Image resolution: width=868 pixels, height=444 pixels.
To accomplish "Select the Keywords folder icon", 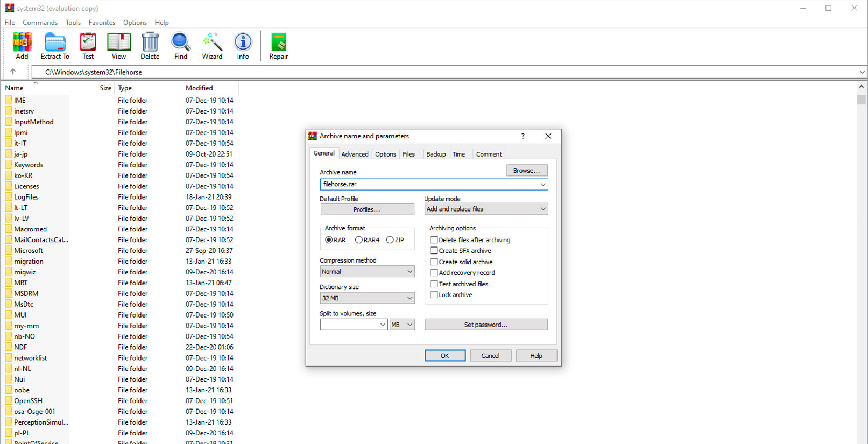I will 9,165.
